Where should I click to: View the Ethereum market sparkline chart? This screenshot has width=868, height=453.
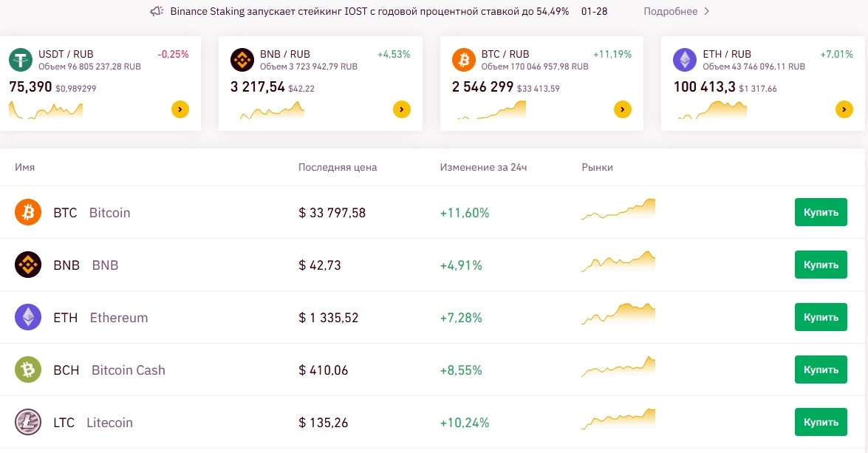click(618, 315)
